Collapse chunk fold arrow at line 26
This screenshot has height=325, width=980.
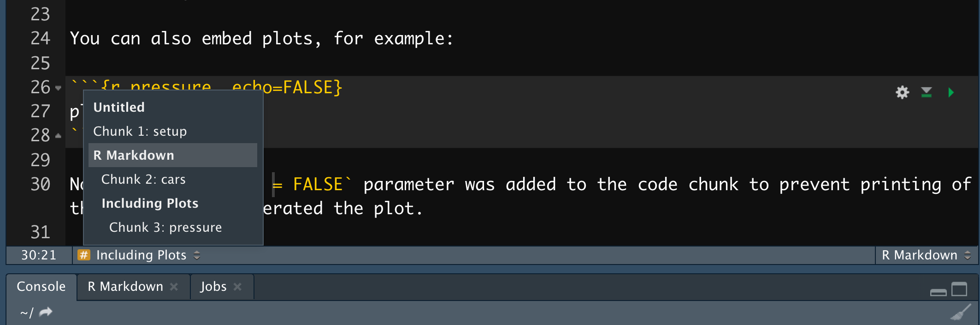58,88
